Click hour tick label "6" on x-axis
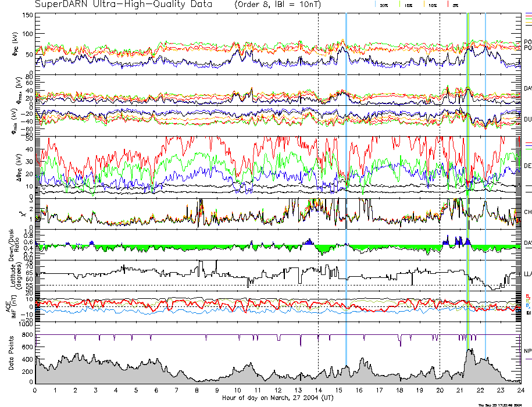Viewport: 532px width, 407px height. (156, 390)
